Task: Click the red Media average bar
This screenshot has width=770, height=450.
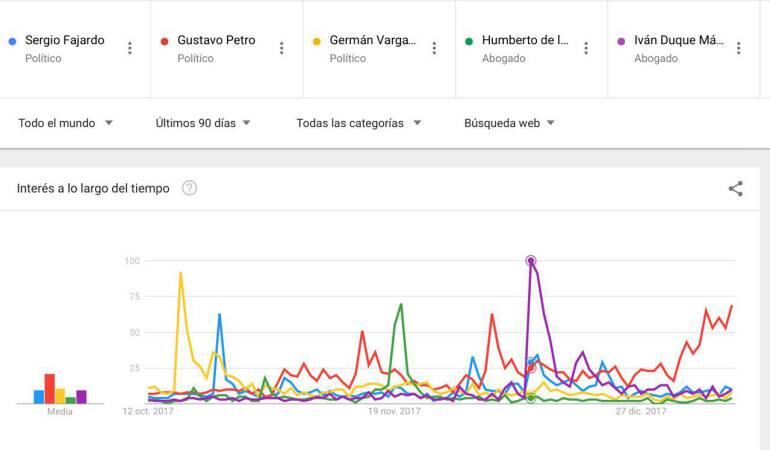Action: (x=49, y=389)
